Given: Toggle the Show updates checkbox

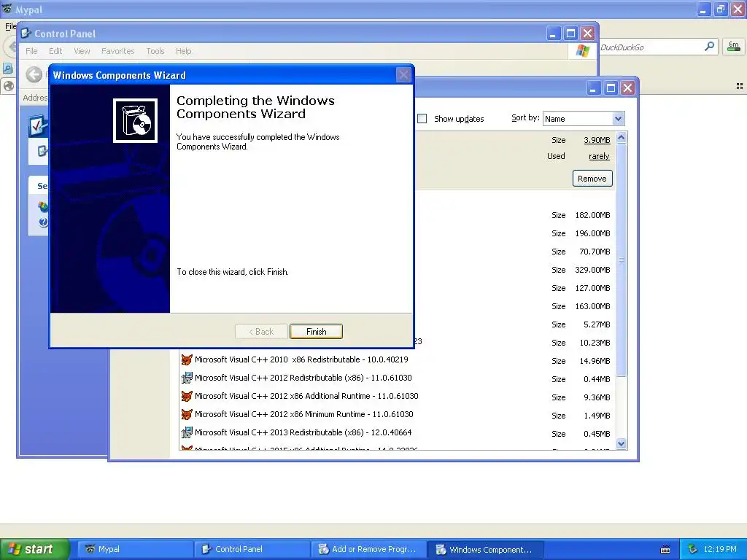Looking at the screenshot, I should click(x=422, y=119).
